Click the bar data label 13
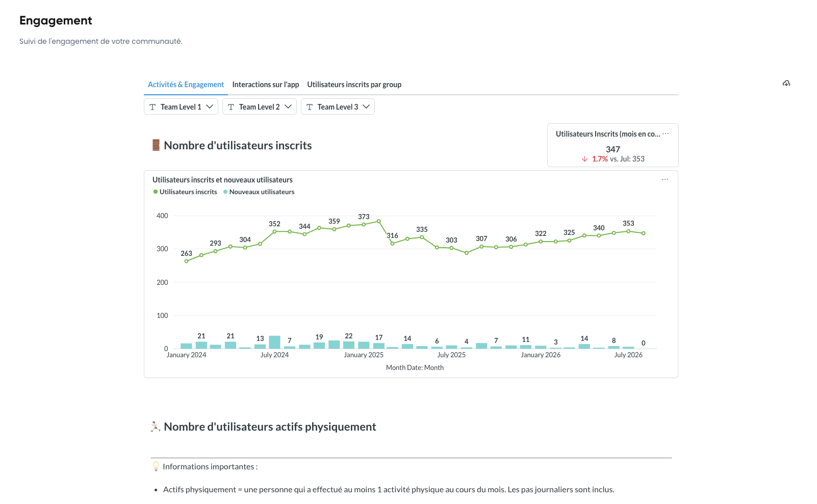The width and height of the screenshot is (817, 504). [260, 338]
